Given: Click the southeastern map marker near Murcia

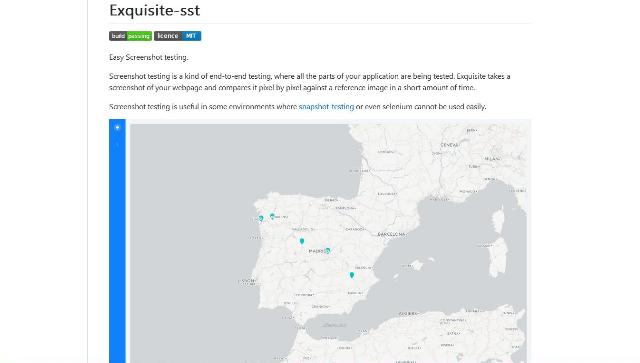Looking at the screenshot, I should [352, 275].
